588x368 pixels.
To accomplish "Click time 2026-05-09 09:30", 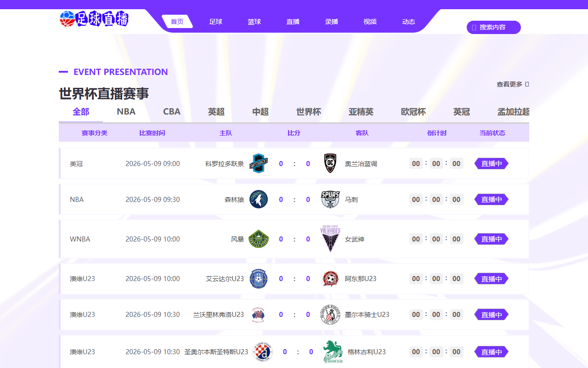I will [x=153, y=200].
